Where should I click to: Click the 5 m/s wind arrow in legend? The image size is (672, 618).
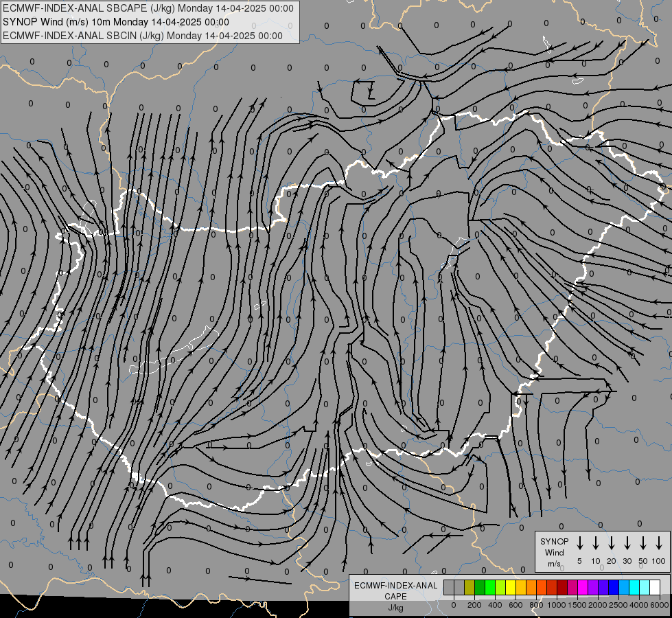pyautogui.click(x=579, y=543)
